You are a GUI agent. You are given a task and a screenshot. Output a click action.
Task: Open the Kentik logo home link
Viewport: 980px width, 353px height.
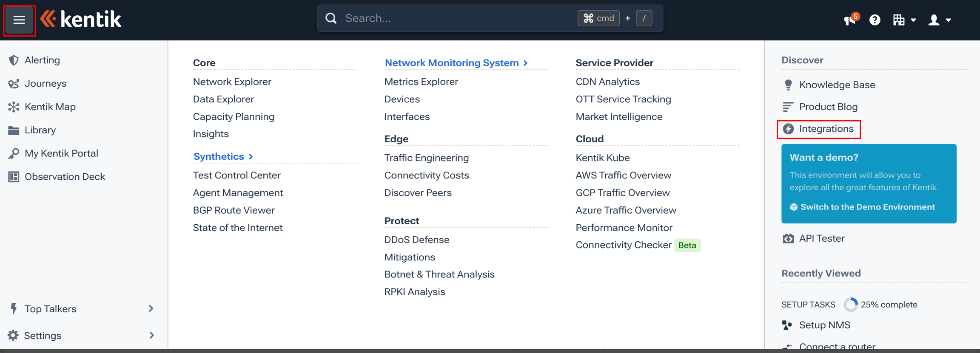[x=81, y=19]
